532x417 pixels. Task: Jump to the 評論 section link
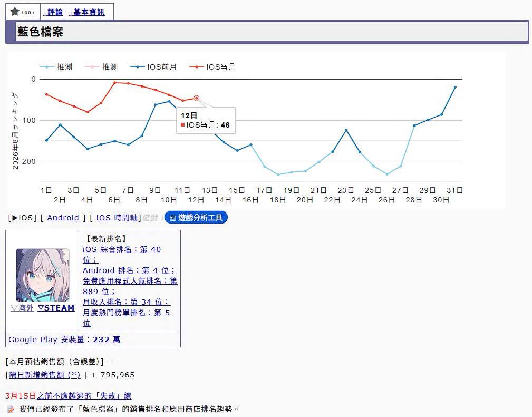coord(53,12)
